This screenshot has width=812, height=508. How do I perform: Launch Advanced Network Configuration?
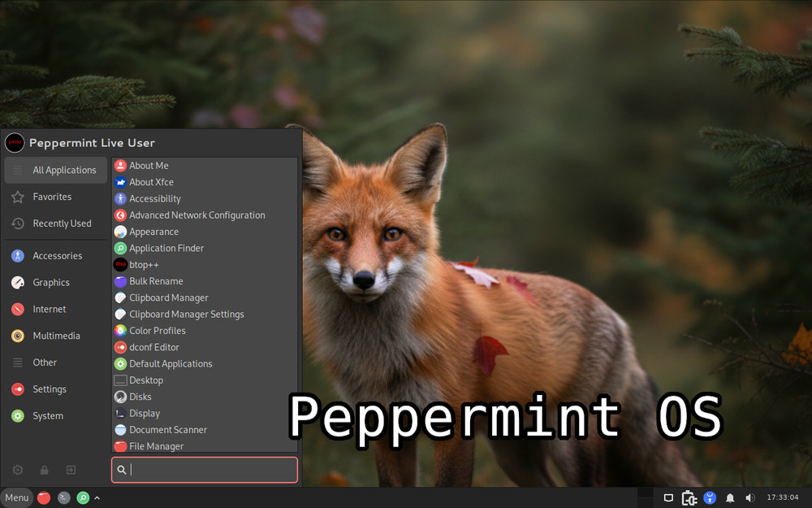[197, 215]
